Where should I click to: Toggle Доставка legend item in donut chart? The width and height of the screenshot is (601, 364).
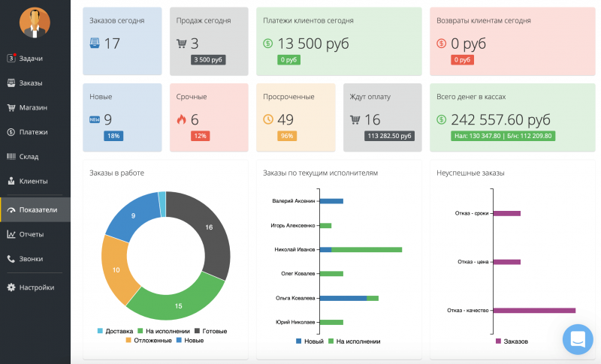tap(115, 331)
